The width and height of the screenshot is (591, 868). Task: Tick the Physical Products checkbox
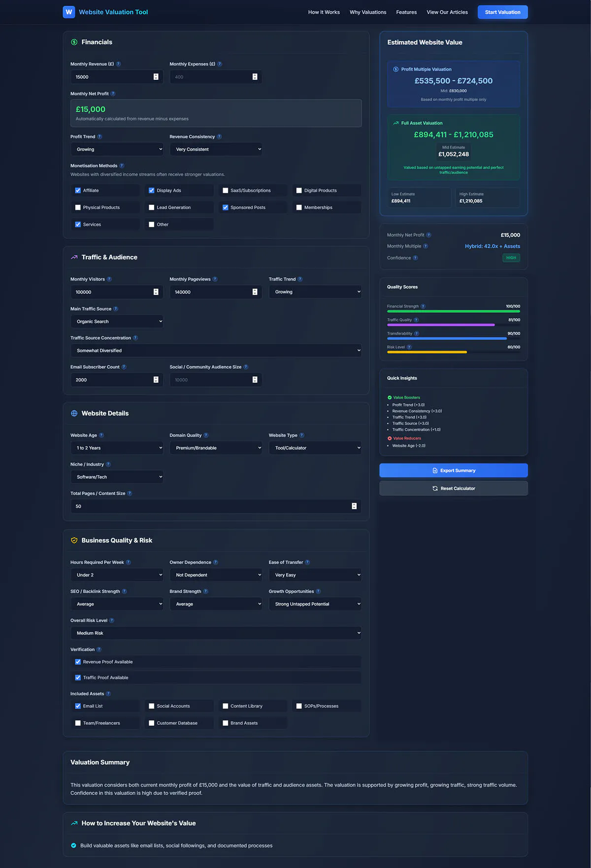pyautogui.click(x=78, y=208)
